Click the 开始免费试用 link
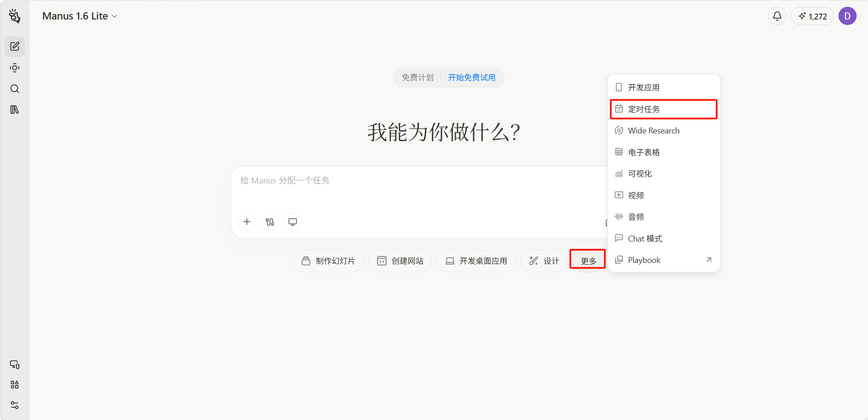 [472, 78]
